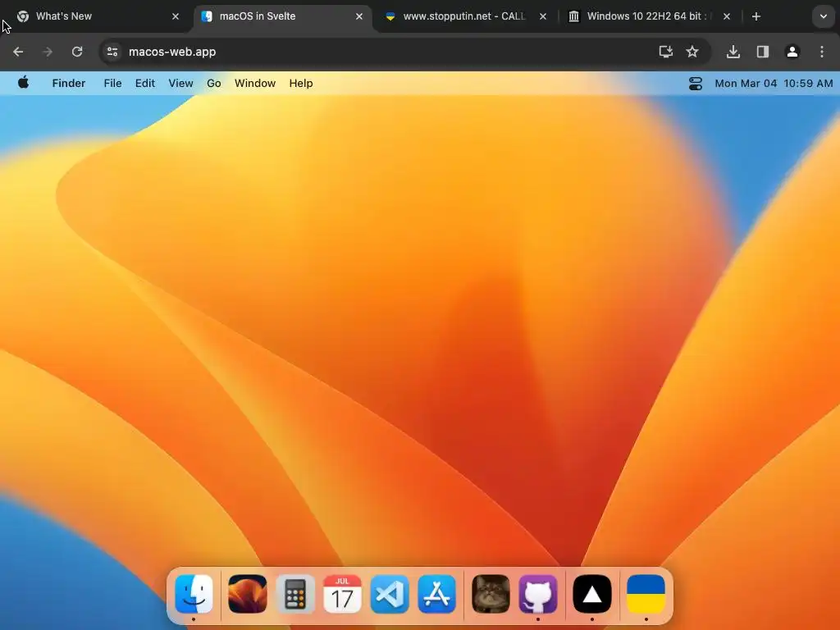Close the www.stopputin.net tab
The image size is (840, 630).
[x=543, y=16]
